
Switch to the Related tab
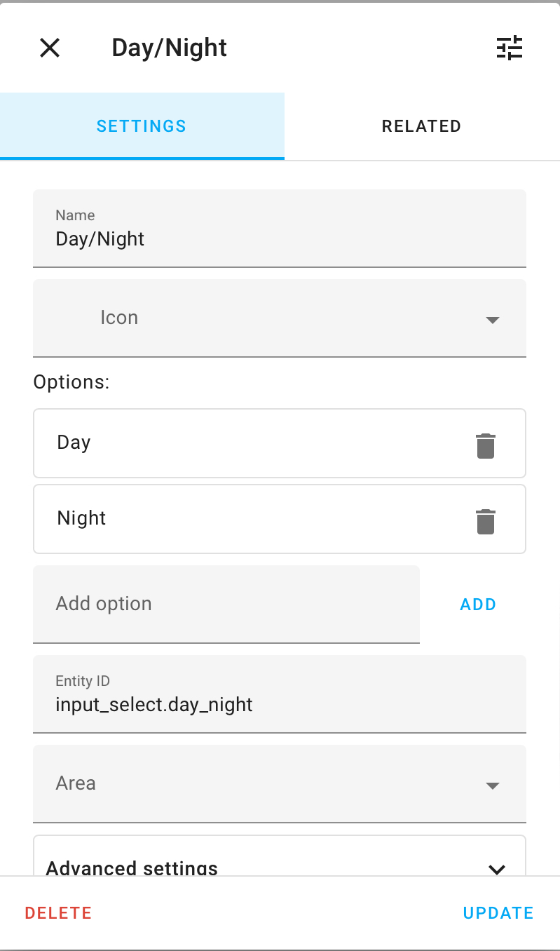(x=421, y=126)
